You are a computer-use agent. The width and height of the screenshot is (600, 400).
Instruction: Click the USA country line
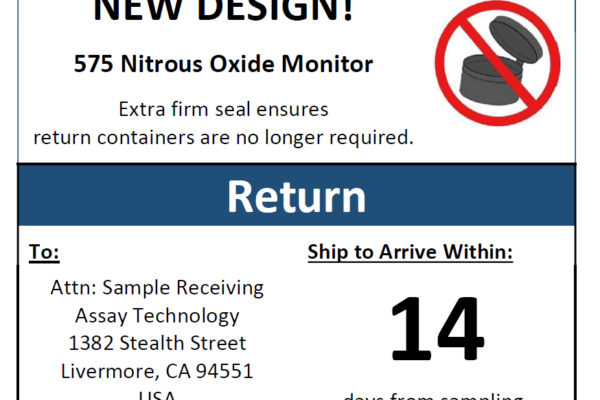click(x=157, y=395)
